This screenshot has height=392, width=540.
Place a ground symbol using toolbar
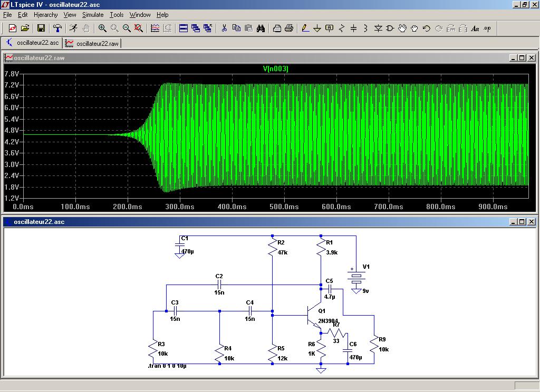[x=317, y=28]
